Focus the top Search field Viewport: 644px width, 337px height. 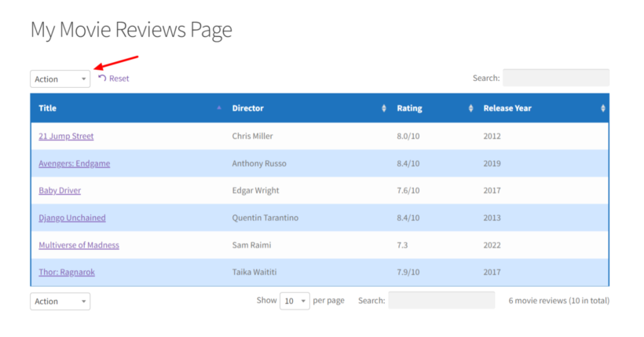click(x=556, y=78)
